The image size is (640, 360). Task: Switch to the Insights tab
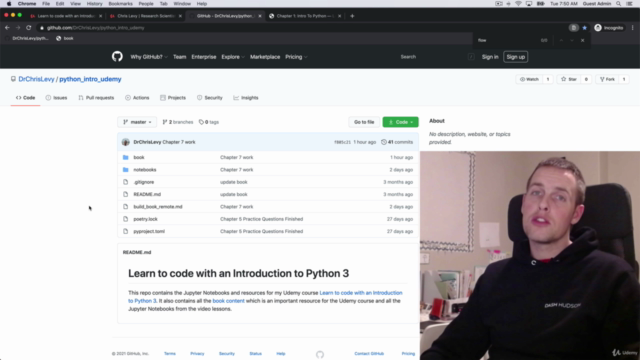(x=246, y=98)
